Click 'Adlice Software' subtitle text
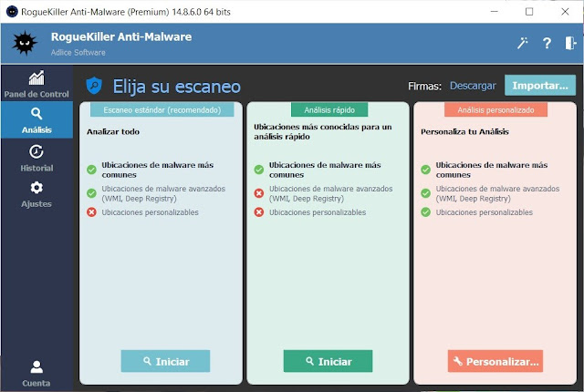Viewport: 584px width, 392px height. coord(78,53)
